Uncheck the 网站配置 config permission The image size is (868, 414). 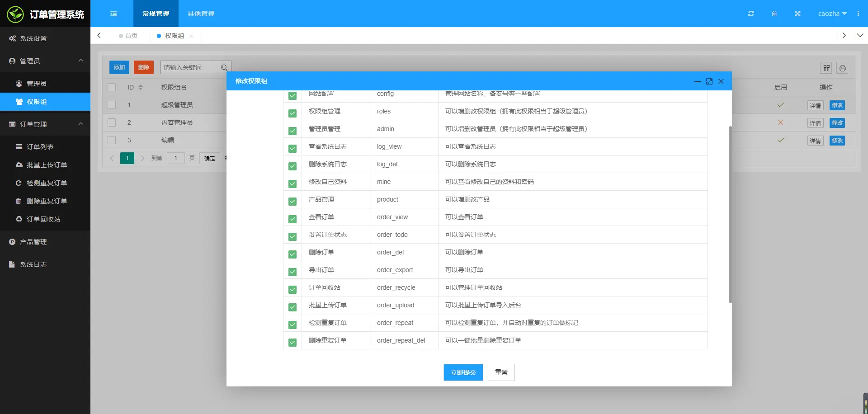(292, 95)
